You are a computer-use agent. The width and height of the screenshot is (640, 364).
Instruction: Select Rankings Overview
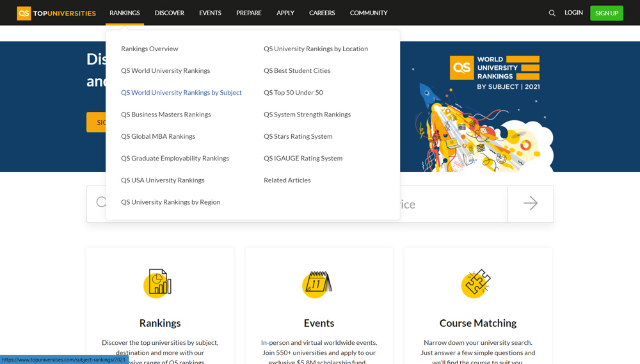[149, 49]
